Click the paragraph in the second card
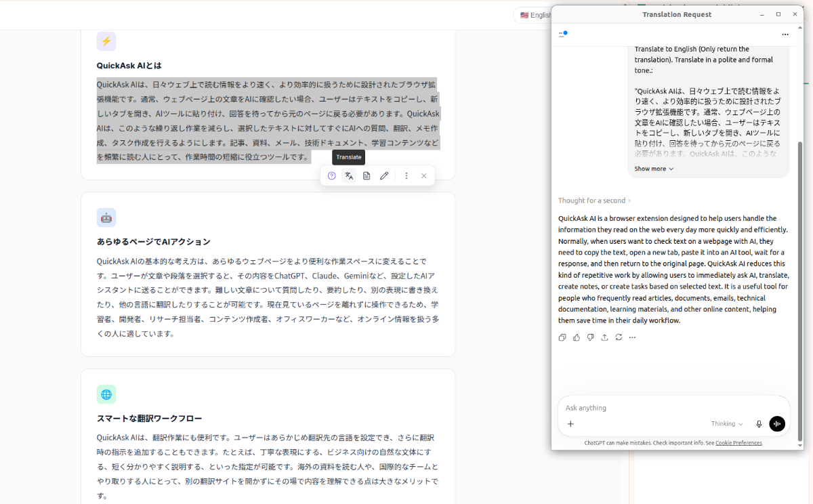Image resolution: width=813 pixels, height=504 pixels. click(268, 297)
